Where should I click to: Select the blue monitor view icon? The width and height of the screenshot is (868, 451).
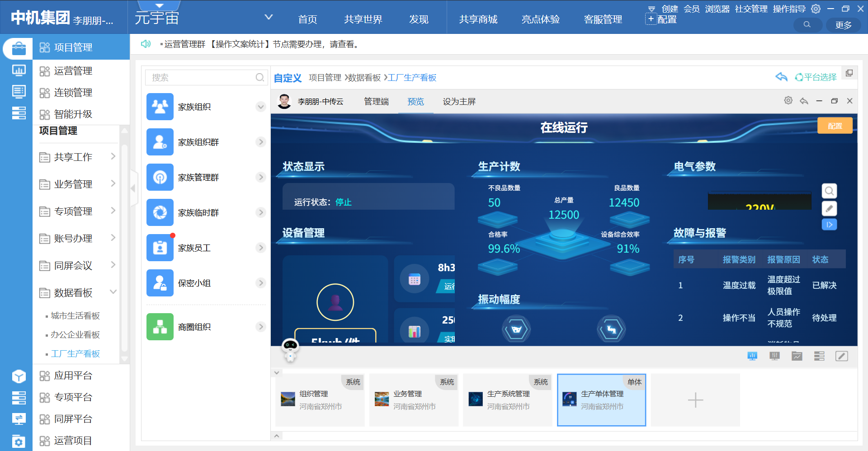pos(752,356)
